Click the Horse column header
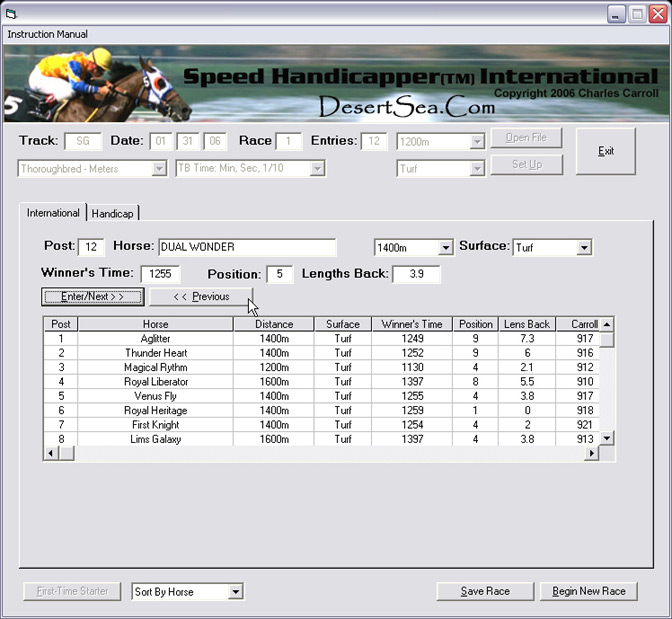672x619 pixels. tap(156, 325)
